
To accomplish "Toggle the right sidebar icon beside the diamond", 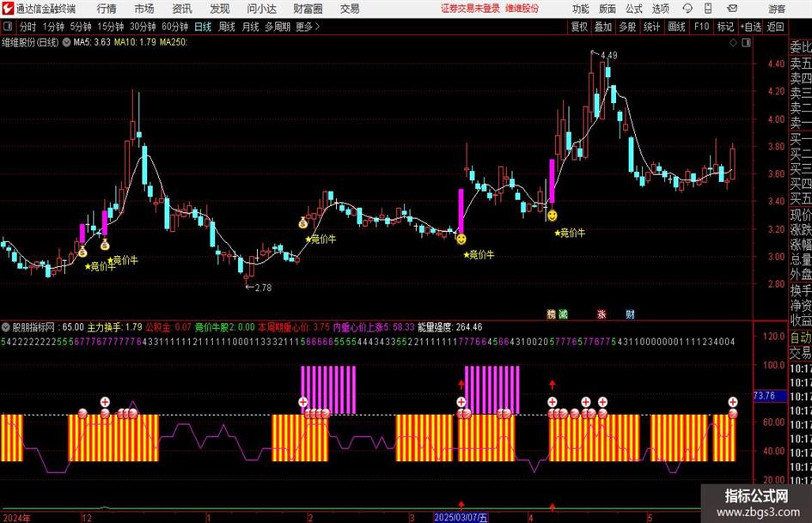I will point(746,43).
